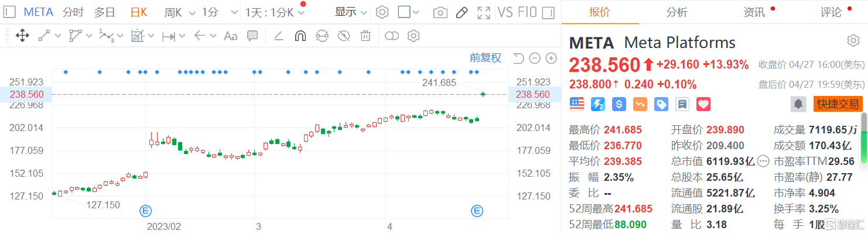The image size is (868, 234).
Task: Click the February earnings E marker
Action: [x=145, y=210]
